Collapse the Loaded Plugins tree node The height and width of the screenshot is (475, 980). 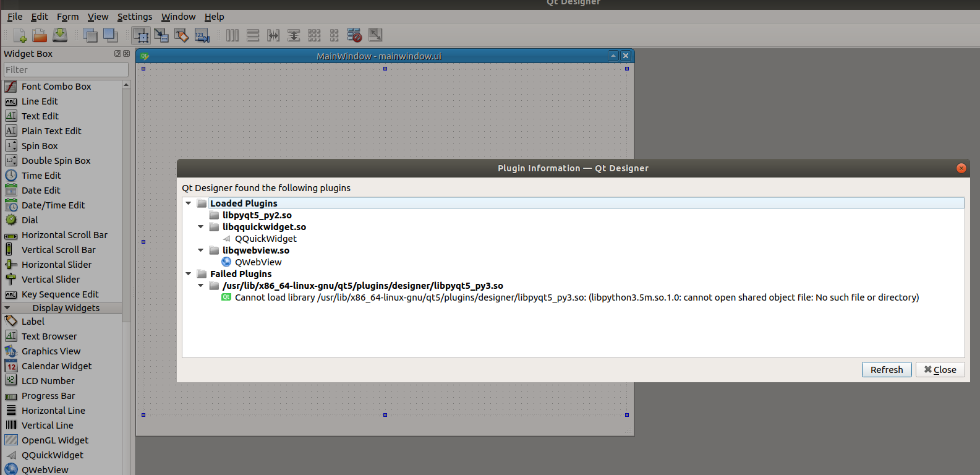coord(189,203)
